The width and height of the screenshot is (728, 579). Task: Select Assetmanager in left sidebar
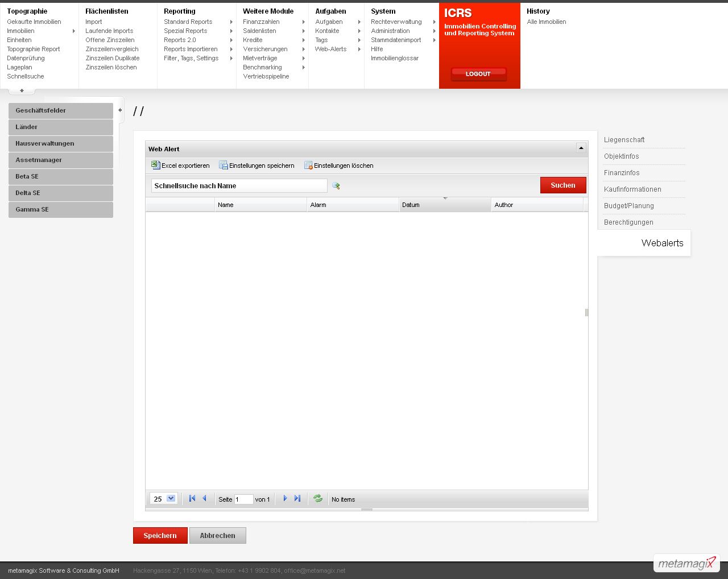(61, 160)
